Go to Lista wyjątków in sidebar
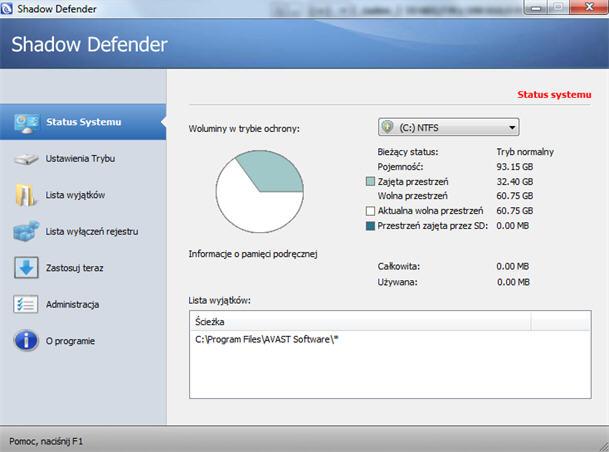The height and width of the screenshot is (452, 609). pyautogui.click(x=75, y=195)
